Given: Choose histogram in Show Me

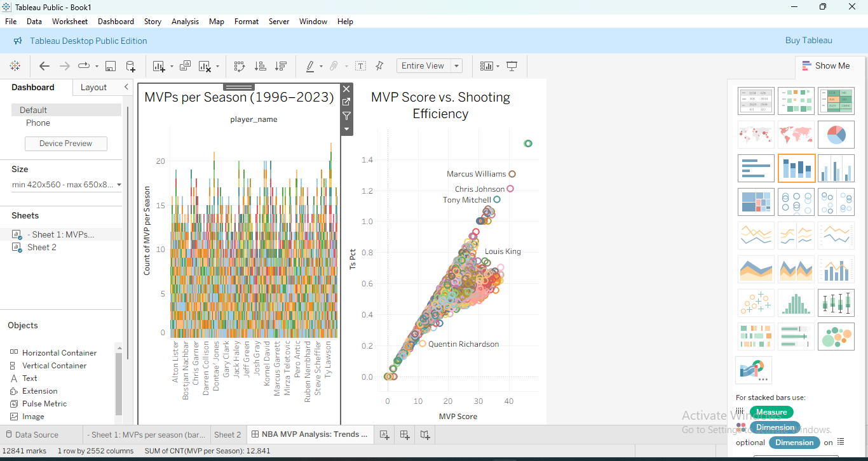Looking at the screenshot, I should 796,303.
